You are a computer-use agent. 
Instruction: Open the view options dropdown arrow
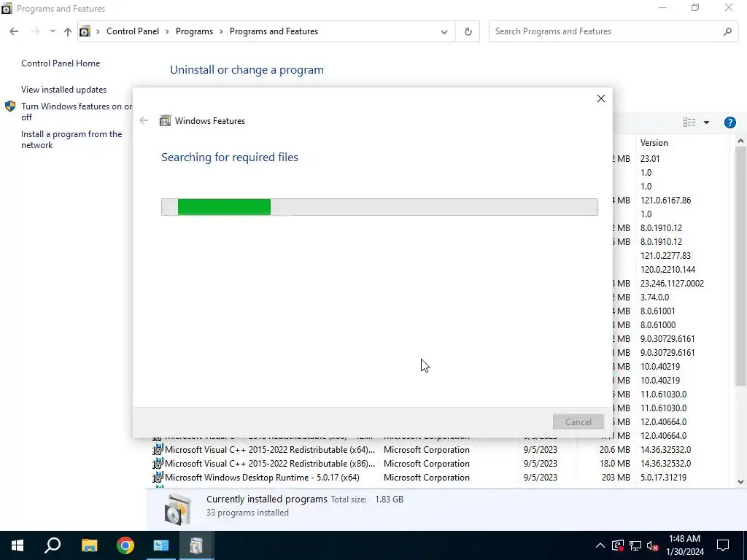coord(706,122)
